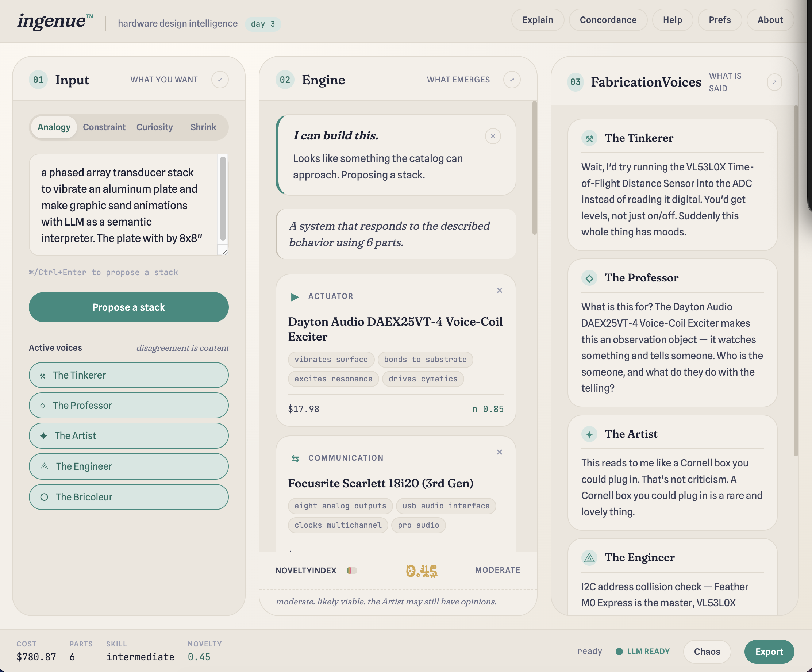The height and width of the screenshot is (672, 812).
Task: Click the Actuator play-arrow icon
Action: [x=295, y=296]
